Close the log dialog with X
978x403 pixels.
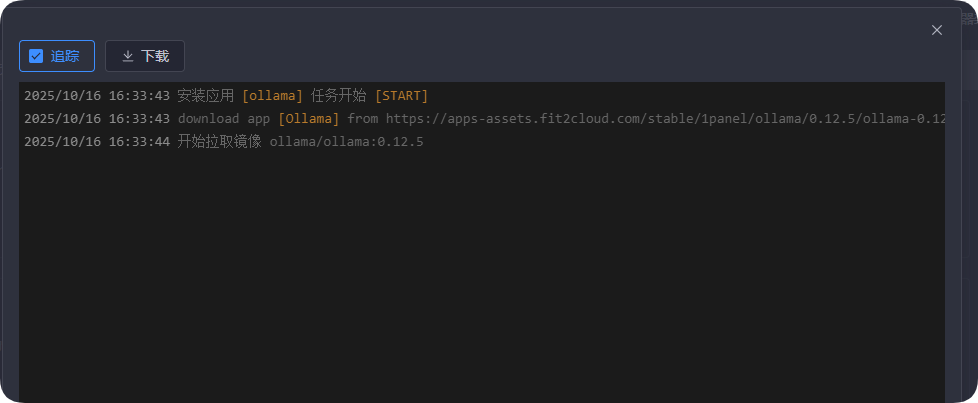(x=937, y=30)
